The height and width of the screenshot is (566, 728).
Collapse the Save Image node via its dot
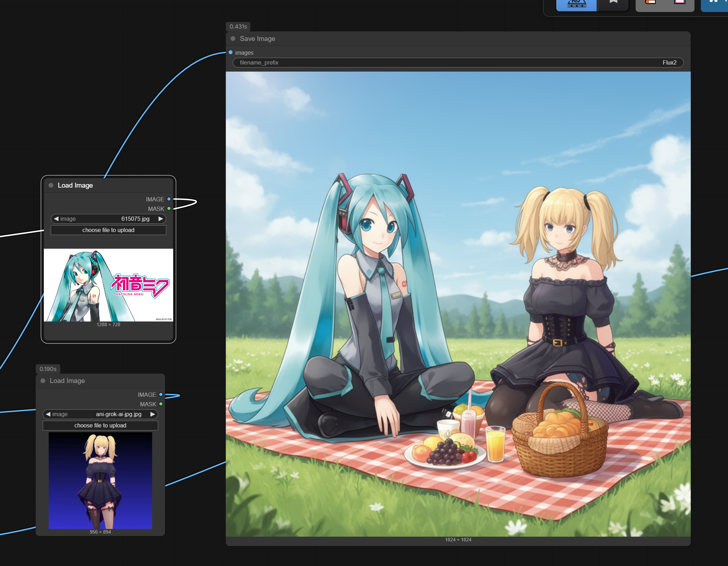233,39
